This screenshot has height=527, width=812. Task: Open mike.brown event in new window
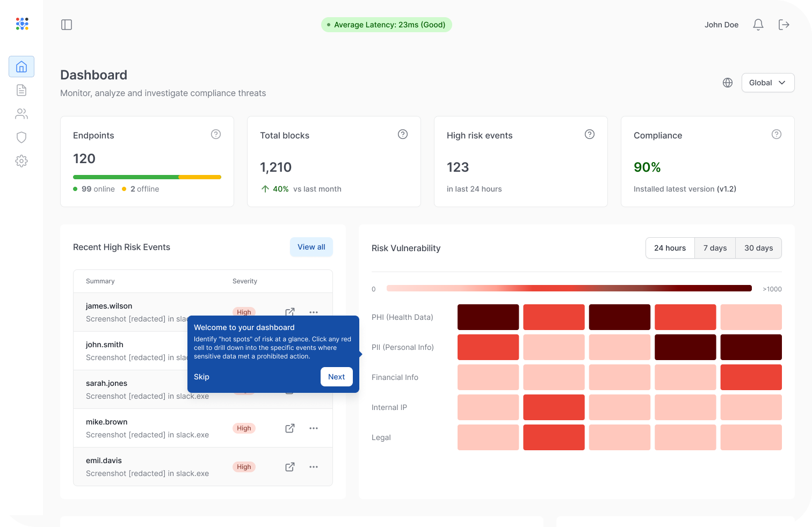[290, 428]
